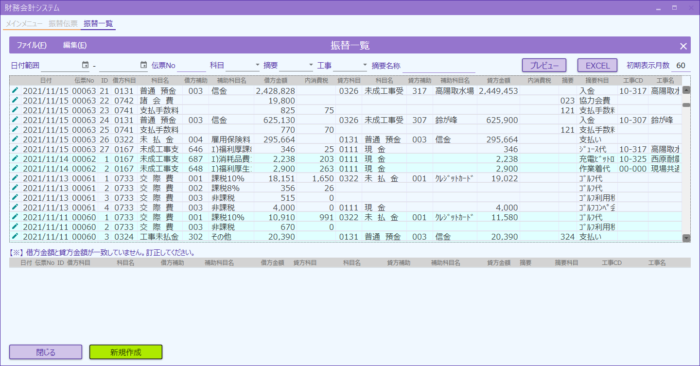Viewport: 700px width, 366px height.
Task: Select 雇用保険料 cell
Action: (231, 139)
